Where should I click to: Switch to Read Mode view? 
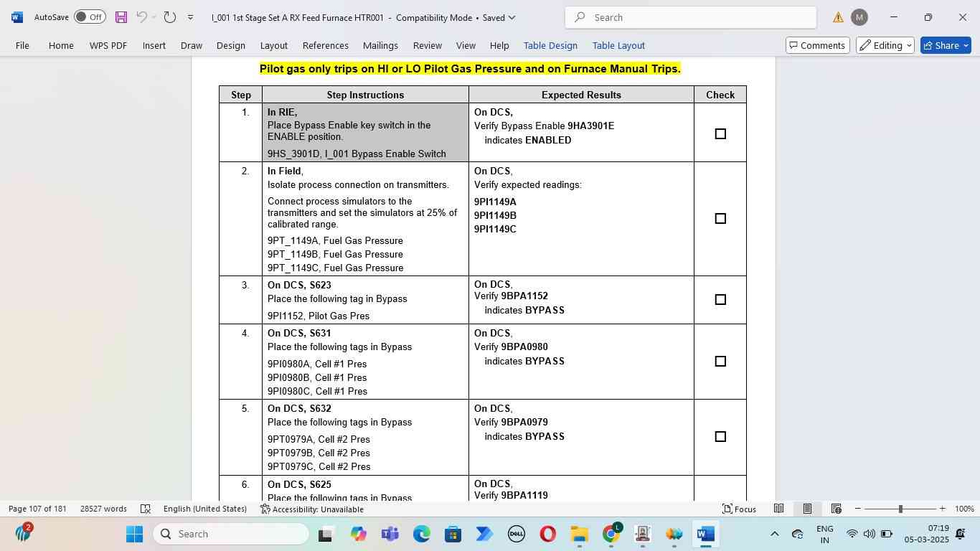778,509
